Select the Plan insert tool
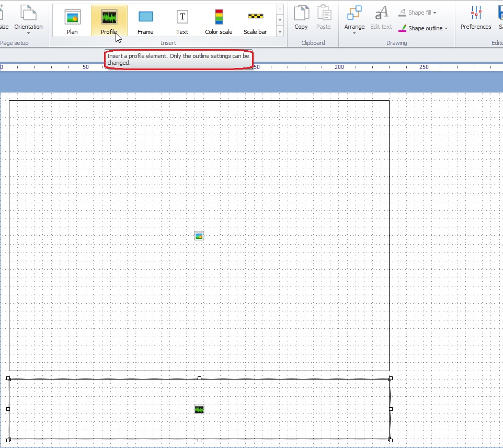 coord(71,20)
